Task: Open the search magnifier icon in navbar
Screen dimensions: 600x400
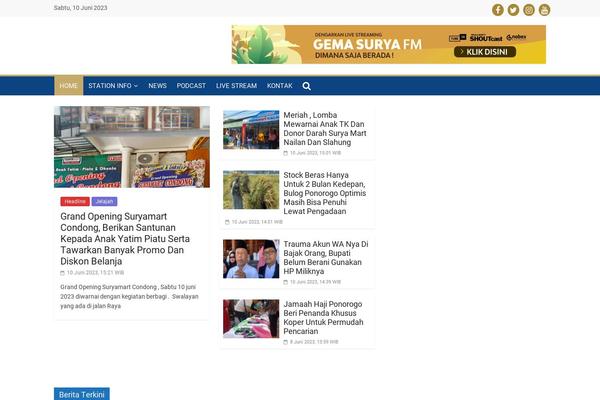Action: (307, 86)
